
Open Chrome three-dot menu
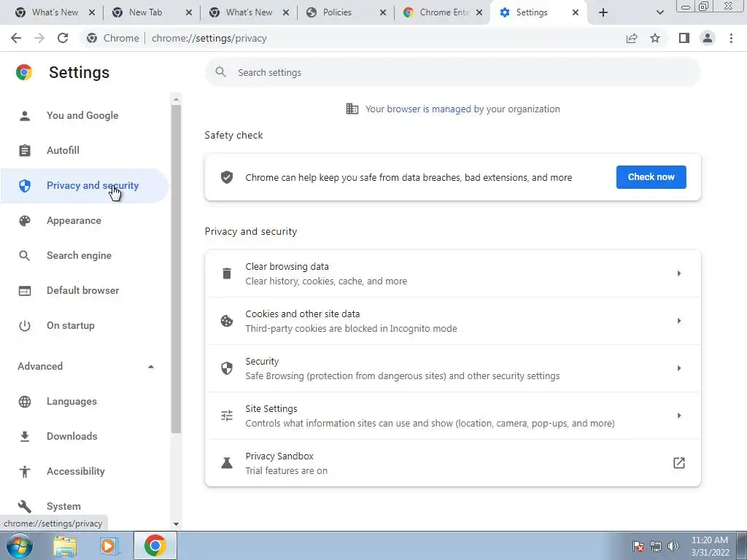point(731,38)
